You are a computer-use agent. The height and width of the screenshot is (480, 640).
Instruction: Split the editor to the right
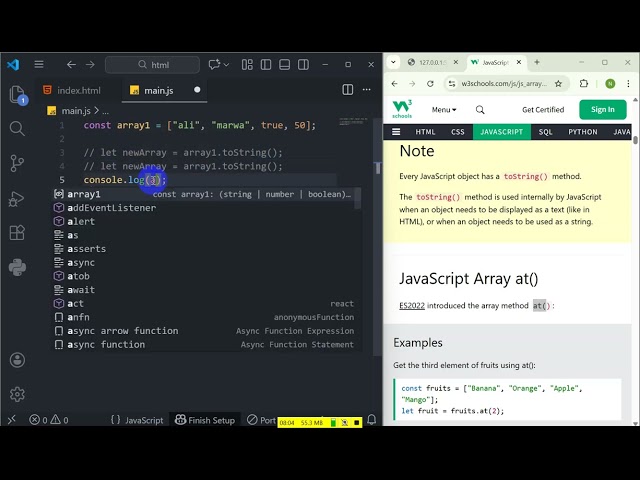348,90
